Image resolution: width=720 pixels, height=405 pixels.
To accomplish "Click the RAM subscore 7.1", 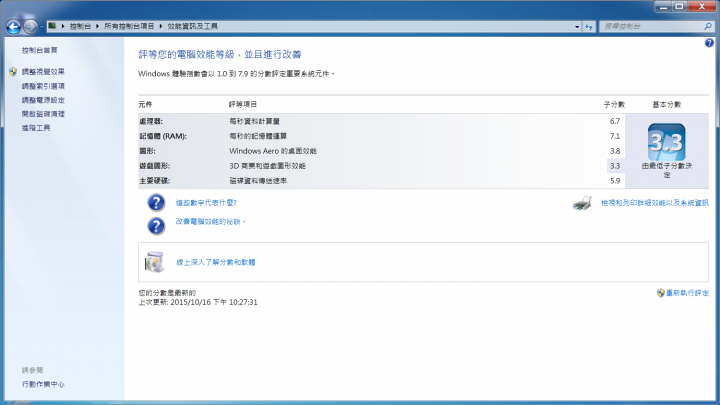I will coord(615,136).
